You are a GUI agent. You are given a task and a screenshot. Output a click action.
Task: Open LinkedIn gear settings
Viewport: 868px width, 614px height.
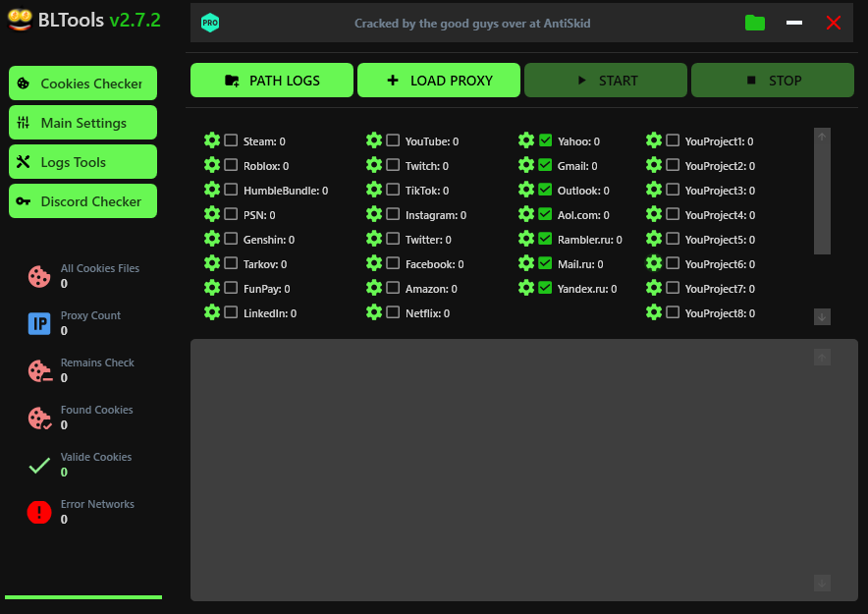coord(212,312)
